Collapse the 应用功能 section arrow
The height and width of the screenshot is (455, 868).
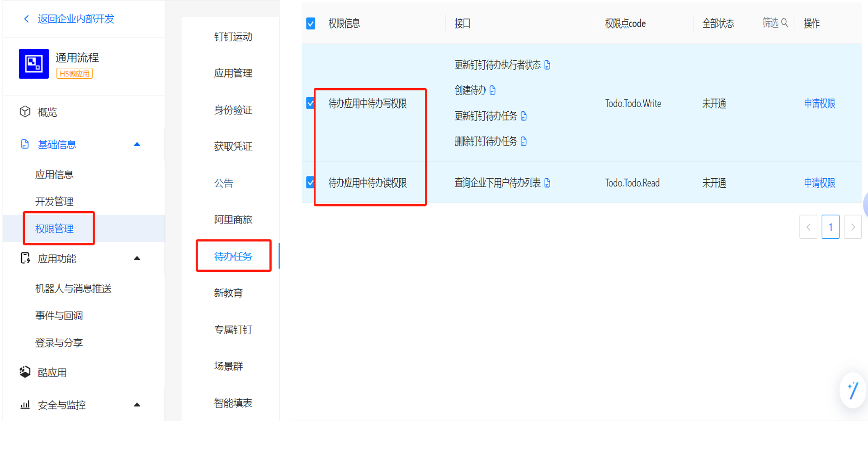137,258
